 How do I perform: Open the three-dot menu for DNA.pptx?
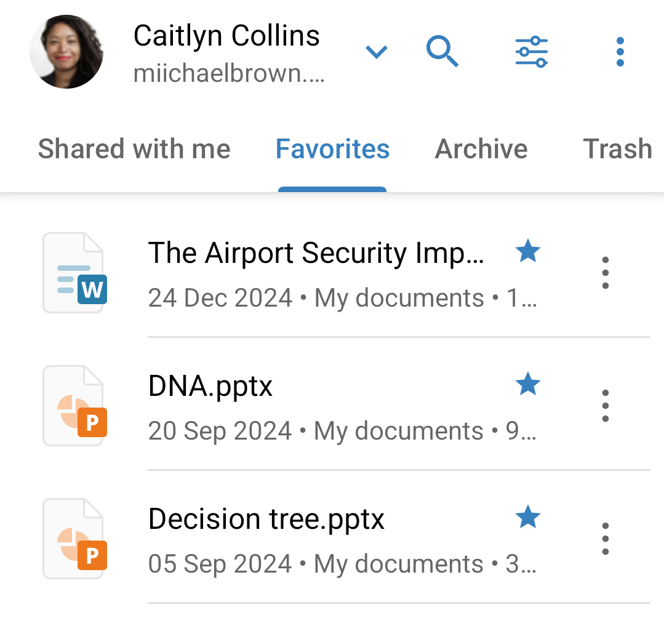(606, 405)
